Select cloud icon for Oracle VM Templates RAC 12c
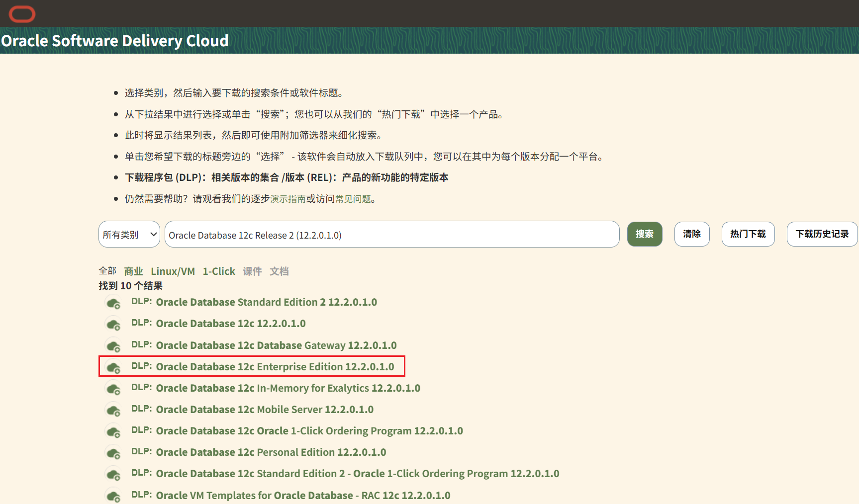 click(113, 496)
